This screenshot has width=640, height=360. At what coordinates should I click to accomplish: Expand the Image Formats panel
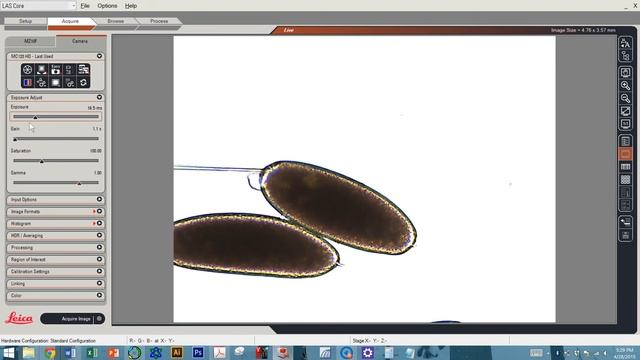click(99, 211)
